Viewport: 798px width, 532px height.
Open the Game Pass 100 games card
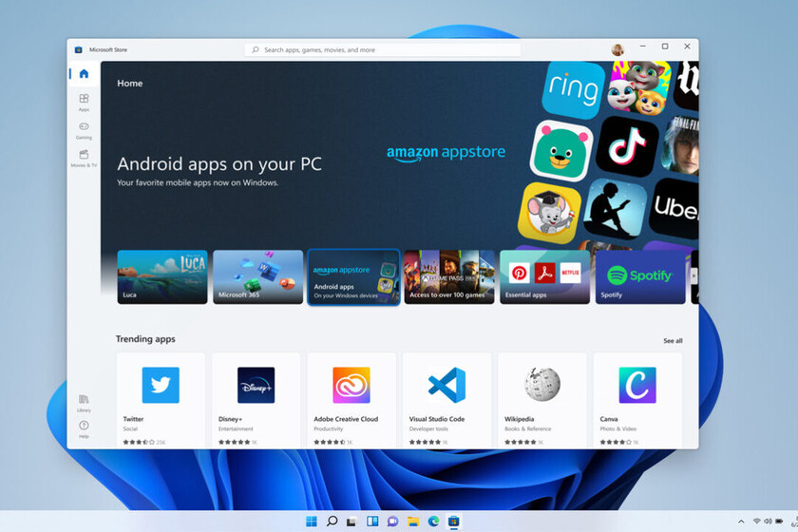(449, 277)
